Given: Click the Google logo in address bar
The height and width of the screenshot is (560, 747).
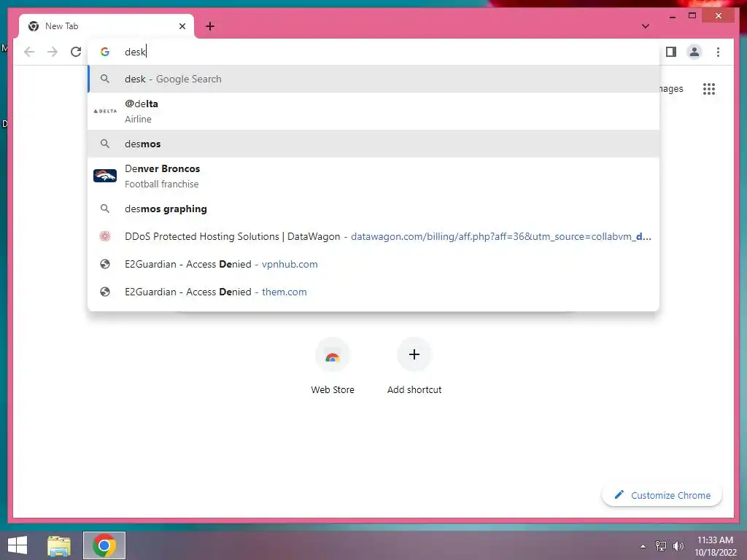Looking at the screenshot, I should pyautogui.click(x=105, y=52).
